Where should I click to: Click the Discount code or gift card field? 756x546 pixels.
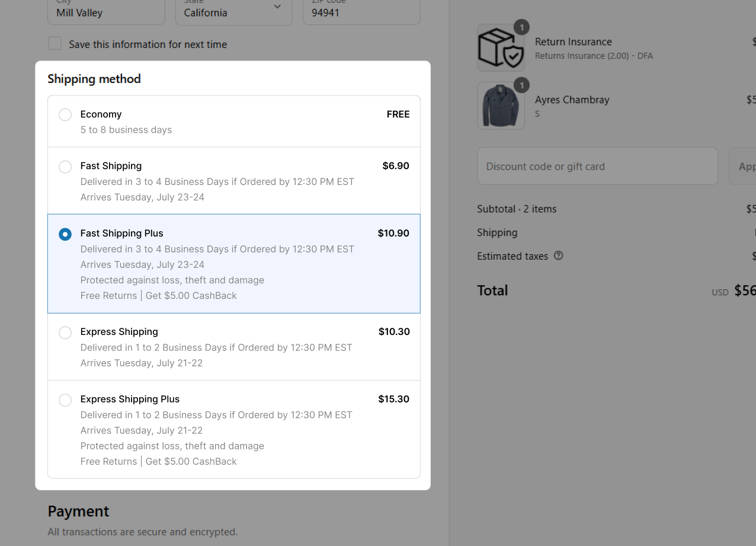[597, 166]
